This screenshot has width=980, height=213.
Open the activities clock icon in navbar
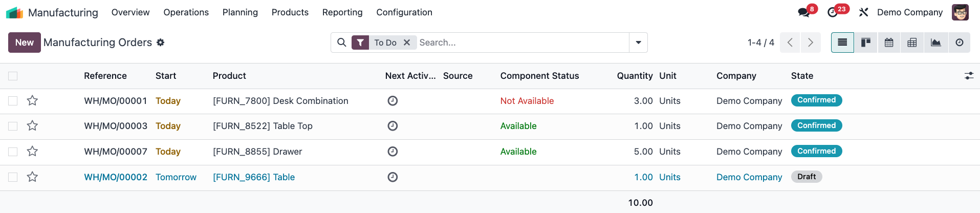[833, 12]
